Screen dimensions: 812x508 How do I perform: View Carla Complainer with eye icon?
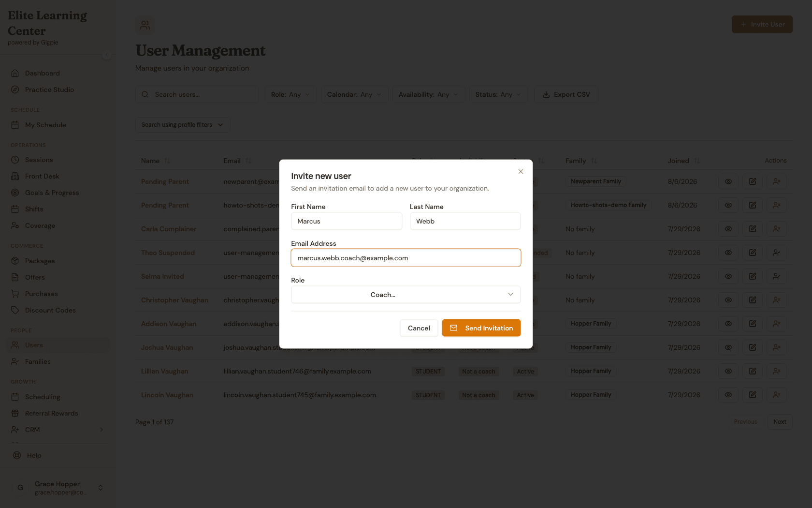pyautogui.click(x=728, y=229)
